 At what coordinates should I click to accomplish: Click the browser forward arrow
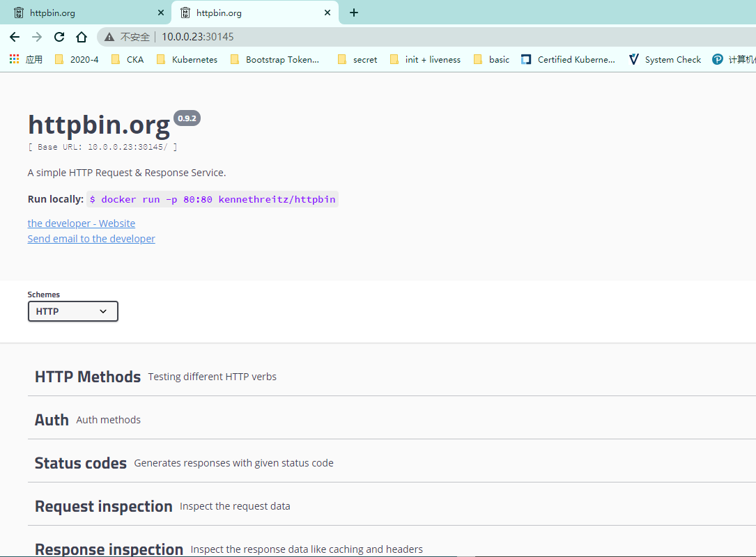37,37
